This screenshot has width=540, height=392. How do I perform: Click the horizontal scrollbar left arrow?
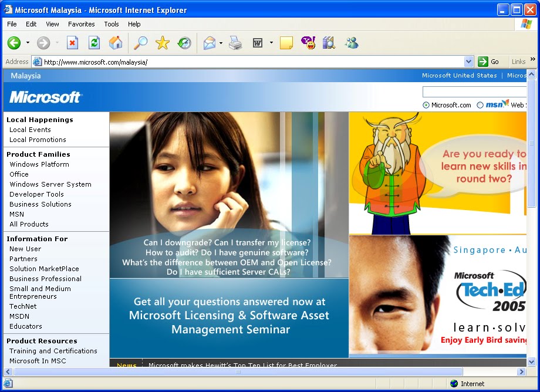pyautogui.click(x=8, y=371)
